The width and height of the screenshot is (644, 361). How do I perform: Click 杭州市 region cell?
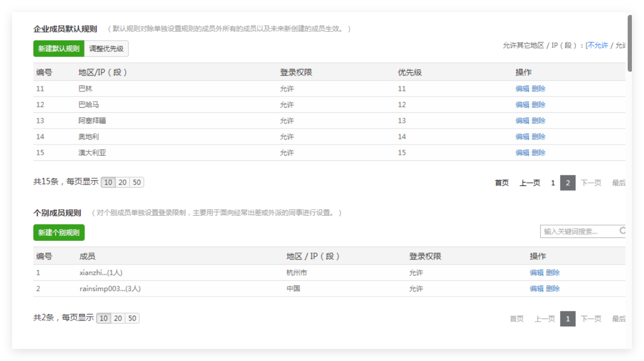tap(297, 272)
